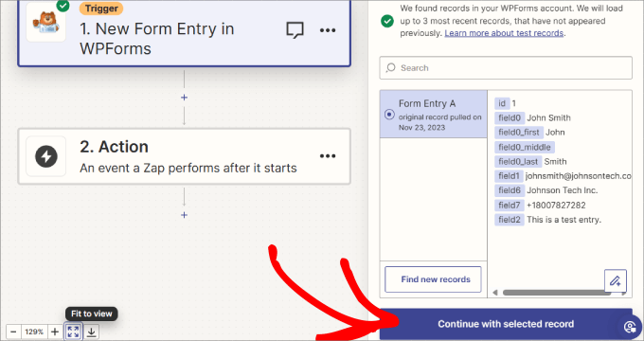The height and width of the screenshot is (341, 644).
Task: Click the Fit to view icon
Action: click(x=73, y=332)
